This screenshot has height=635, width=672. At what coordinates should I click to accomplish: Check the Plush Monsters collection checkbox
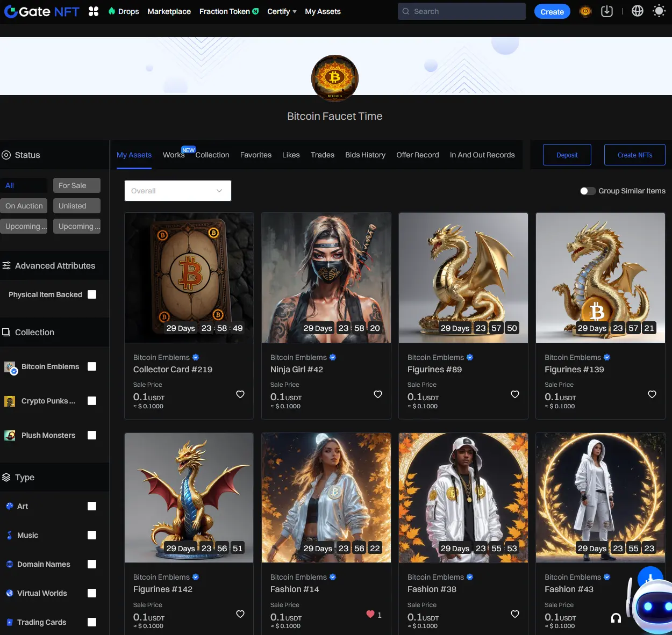coord(92,435)
